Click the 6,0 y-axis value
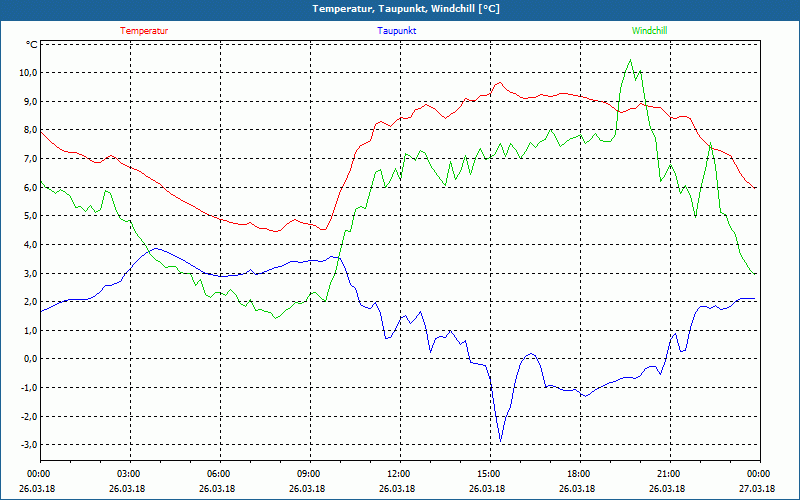 [x=29, y=187]
